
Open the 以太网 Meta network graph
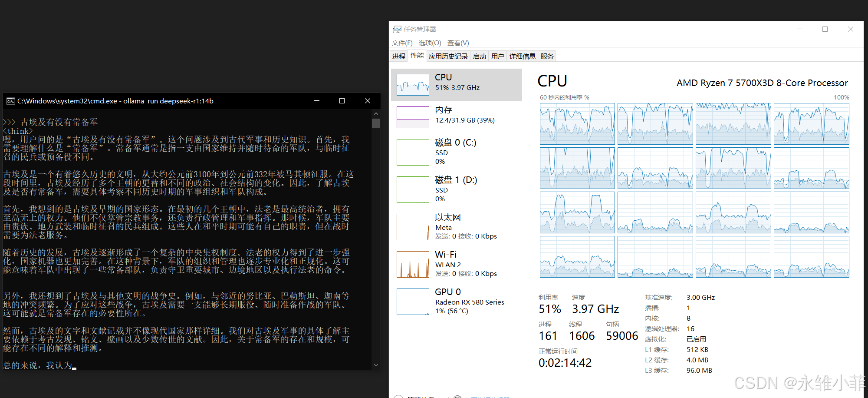pyautogui.click(x=456, y=226)
